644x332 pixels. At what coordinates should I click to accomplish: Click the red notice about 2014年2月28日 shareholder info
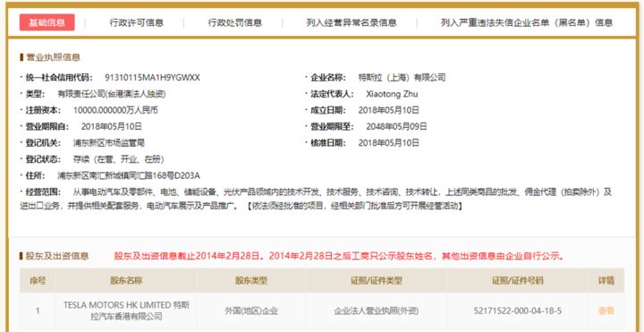click(340, 257)
